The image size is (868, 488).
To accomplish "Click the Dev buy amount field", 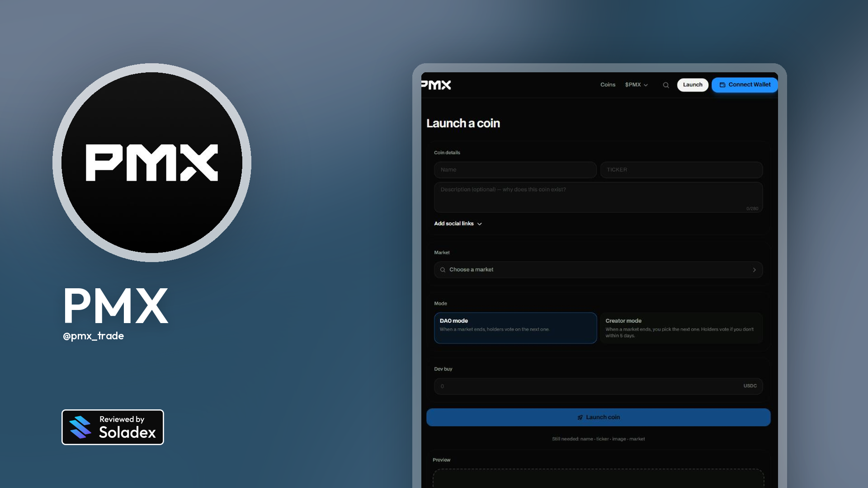I will click(599, 386).
